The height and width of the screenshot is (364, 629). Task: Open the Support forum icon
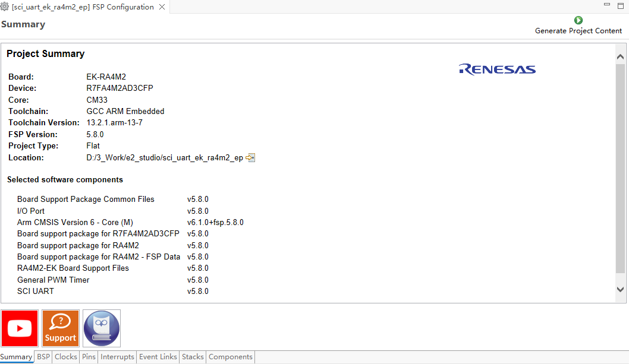(61, 328)
